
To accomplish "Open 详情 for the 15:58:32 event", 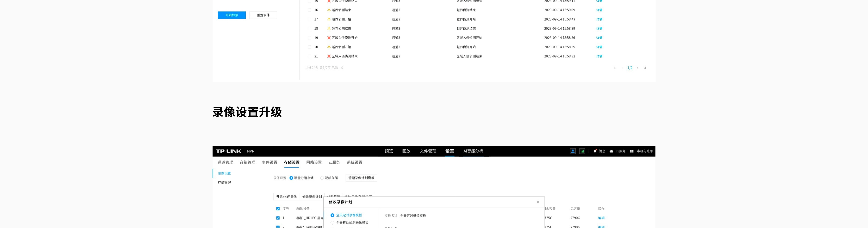I will click(599, 56).
